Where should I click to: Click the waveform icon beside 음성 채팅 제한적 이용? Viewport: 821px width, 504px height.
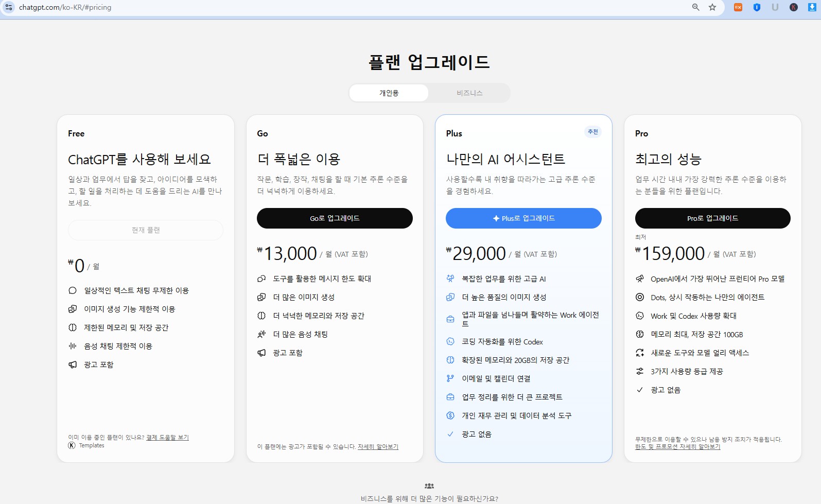tap(73, 346)
